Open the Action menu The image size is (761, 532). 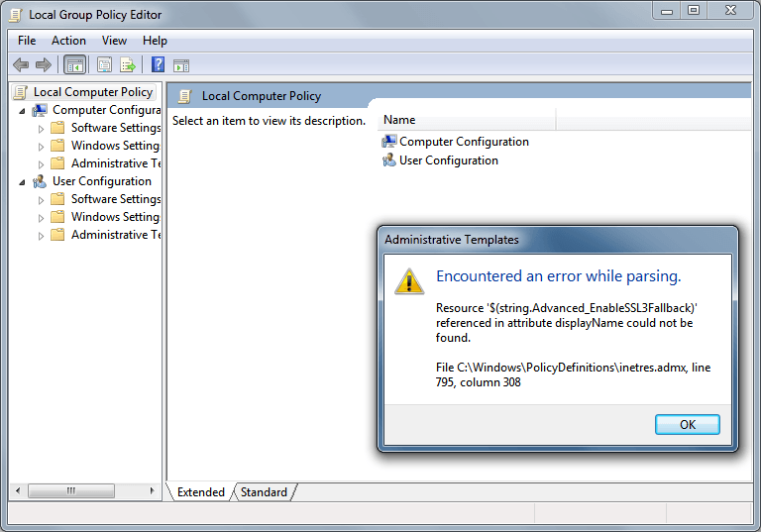68,41
